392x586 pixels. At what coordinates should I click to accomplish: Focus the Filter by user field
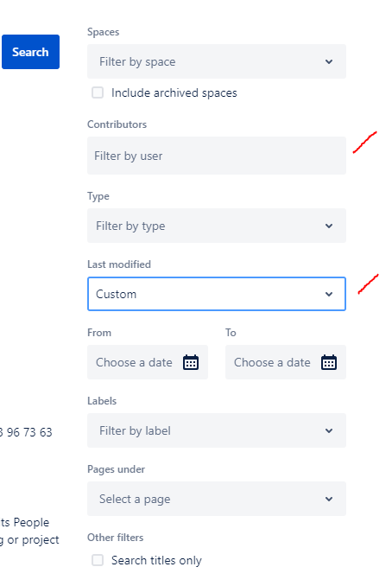point(217,156)
